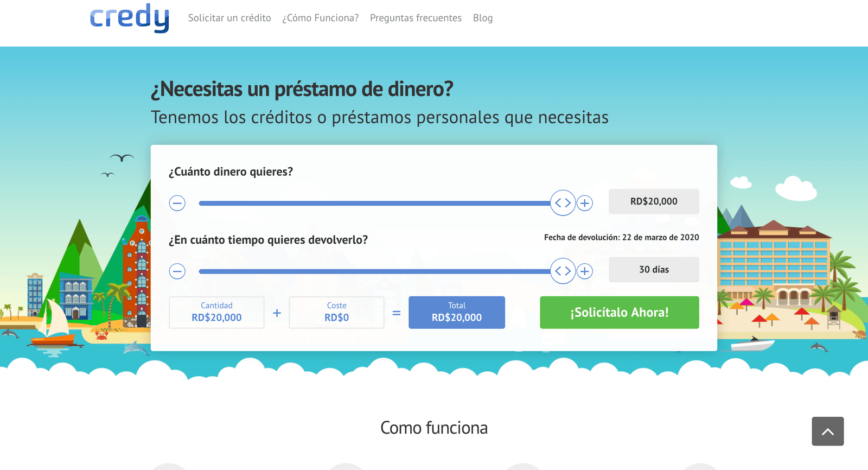Click the 30 días field
Viewport: 868px width, 470px height.
(x=654, y=270)
